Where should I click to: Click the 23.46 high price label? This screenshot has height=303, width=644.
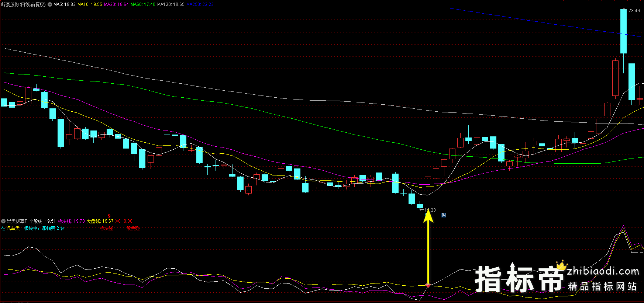pyautogui.click(x=634, y=11)
